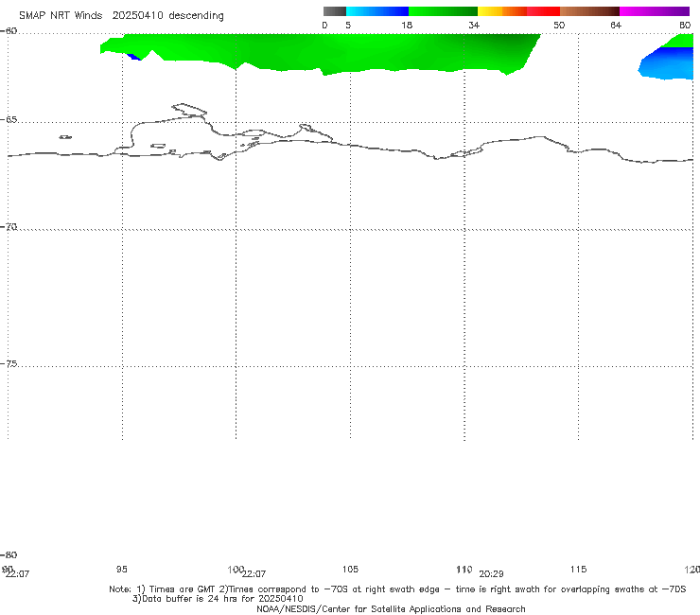Click the latitude label '-70'
Image resolution: width=700 pixels, height=615 pixels.
point(9,227)
